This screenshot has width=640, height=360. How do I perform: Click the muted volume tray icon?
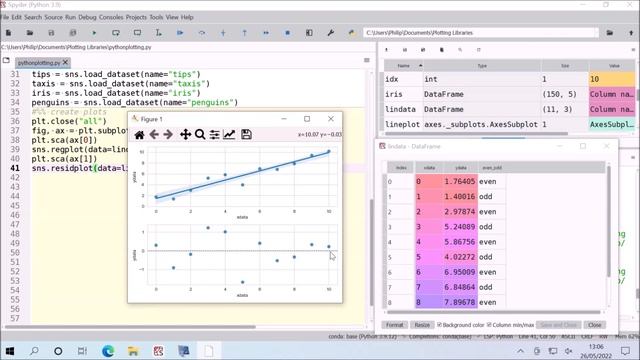coord(568,351)
